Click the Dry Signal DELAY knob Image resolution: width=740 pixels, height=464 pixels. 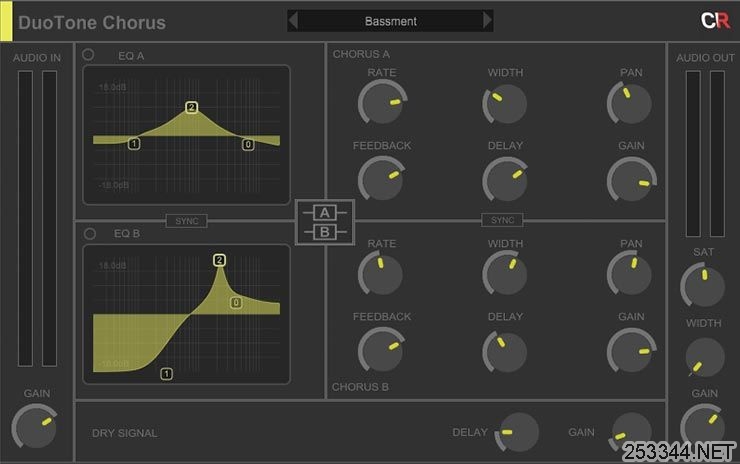(517, 432)
